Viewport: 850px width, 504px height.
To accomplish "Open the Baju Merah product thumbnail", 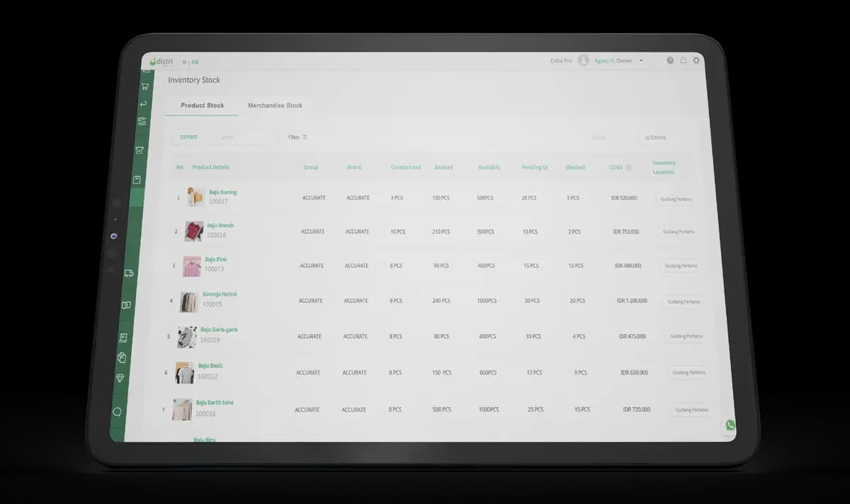I will point(194,231).
